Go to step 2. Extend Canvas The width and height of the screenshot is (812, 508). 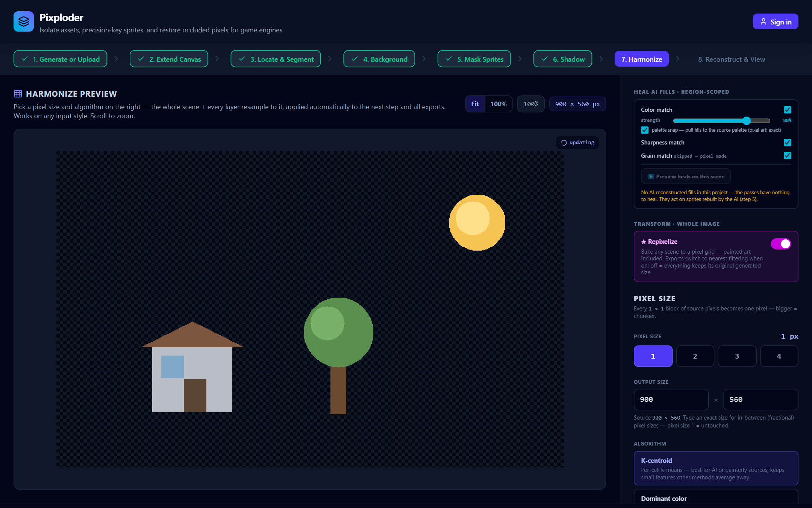169,59
